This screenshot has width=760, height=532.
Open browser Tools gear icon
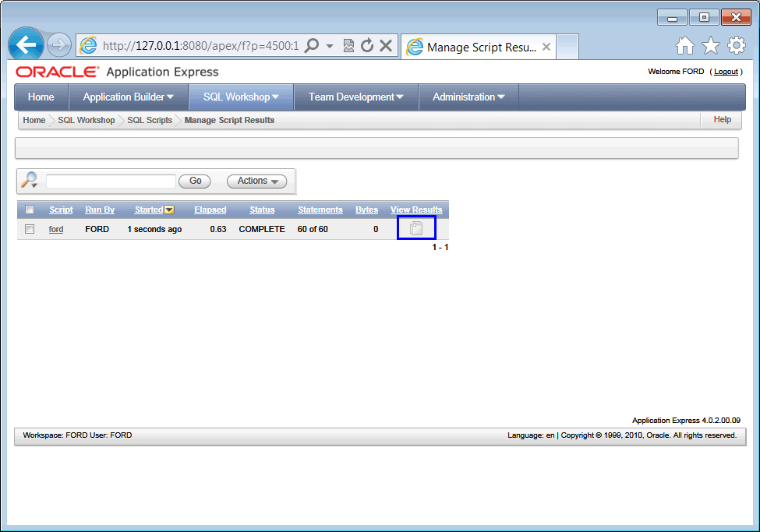coord(737,45)
